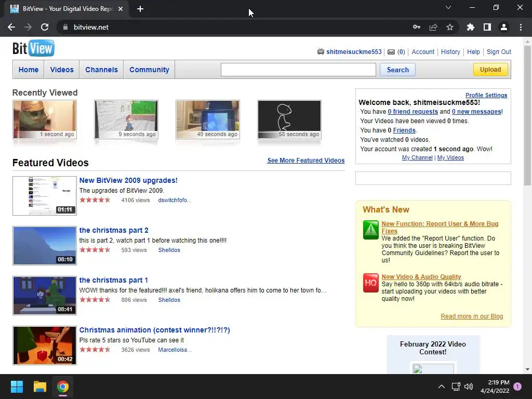Open uploader Marcelloisa... channel
Viewport: 532px width, 399px height.
[x=175, y=350]
